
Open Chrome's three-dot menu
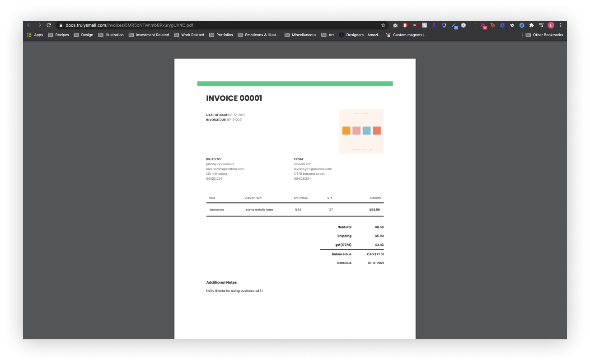[561, 25]
